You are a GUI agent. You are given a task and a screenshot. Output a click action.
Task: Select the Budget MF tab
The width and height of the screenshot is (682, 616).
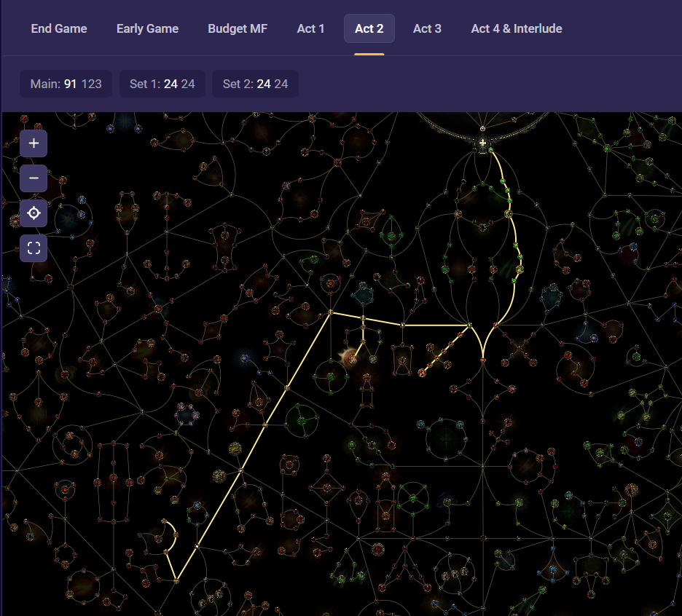pos(238,28)
